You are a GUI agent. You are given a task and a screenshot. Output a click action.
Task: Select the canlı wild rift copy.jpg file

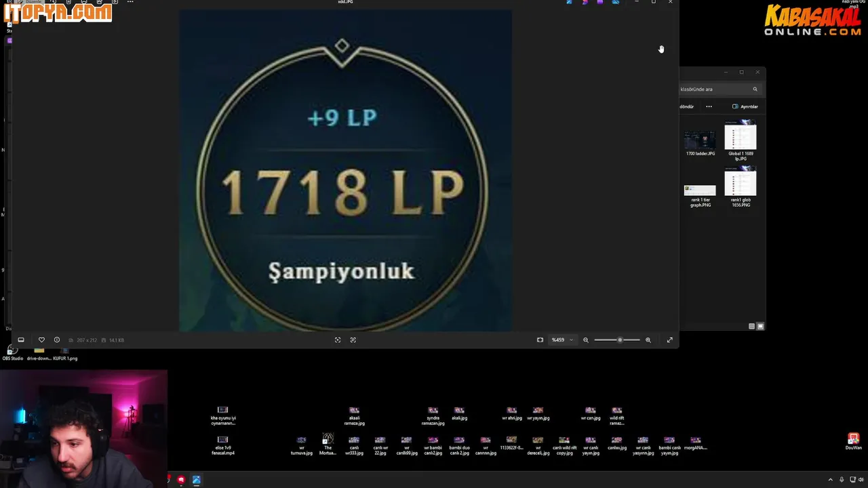point(564,446)
